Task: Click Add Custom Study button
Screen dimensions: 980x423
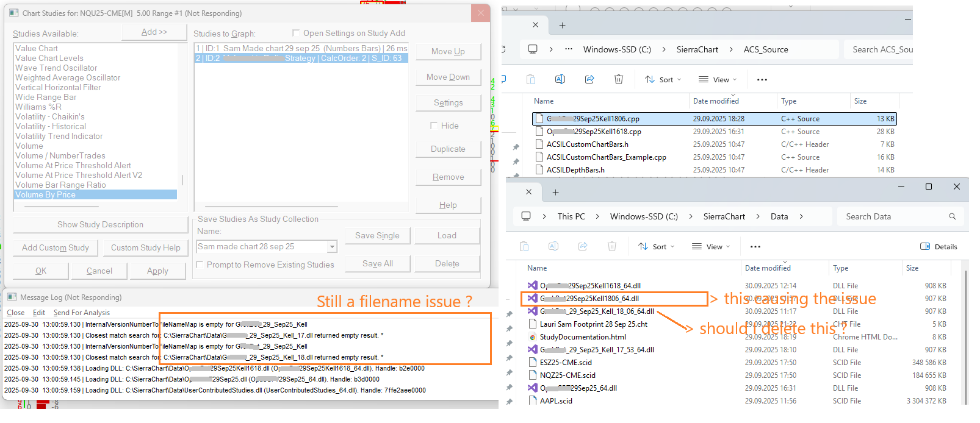Action: click(x=55, y=247)
